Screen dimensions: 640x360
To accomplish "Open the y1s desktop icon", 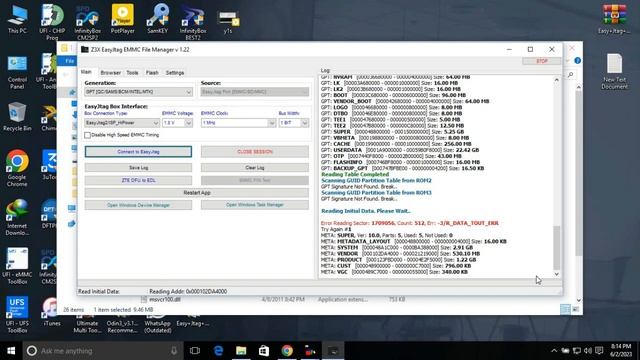I will (228, 22).
